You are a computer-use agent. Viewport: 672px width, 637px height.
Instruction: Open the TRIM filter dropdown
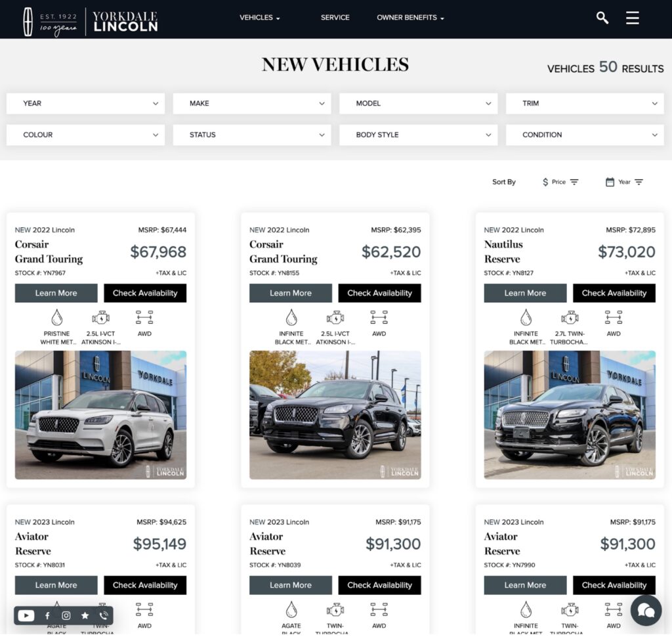click(x=585, y=103)
